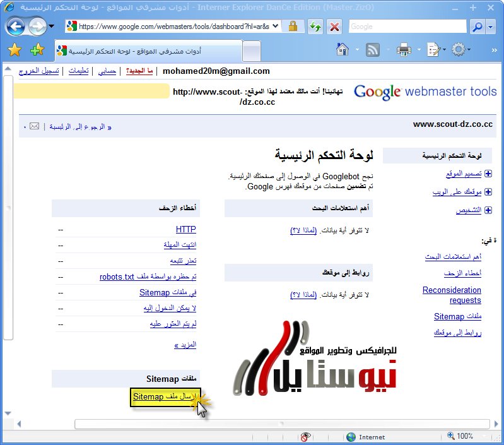Expand التشخيص sidebar plus icon
This screenshot has width=504, height=445.
coord(488,210)
